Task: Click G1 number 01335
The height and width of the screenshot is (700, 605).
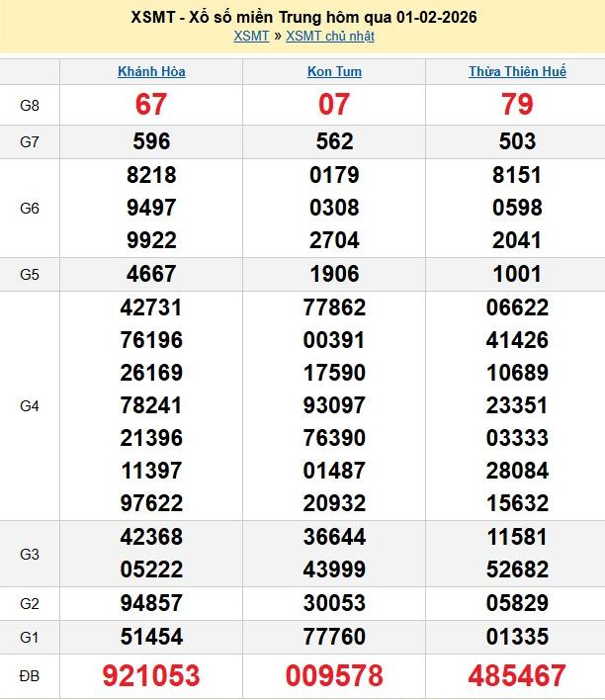Action: (517, 637)
